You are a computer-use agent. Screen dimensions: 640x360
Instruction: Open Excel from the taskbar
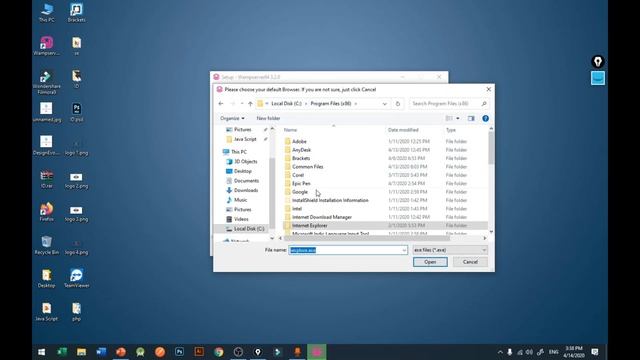(62, 352)
